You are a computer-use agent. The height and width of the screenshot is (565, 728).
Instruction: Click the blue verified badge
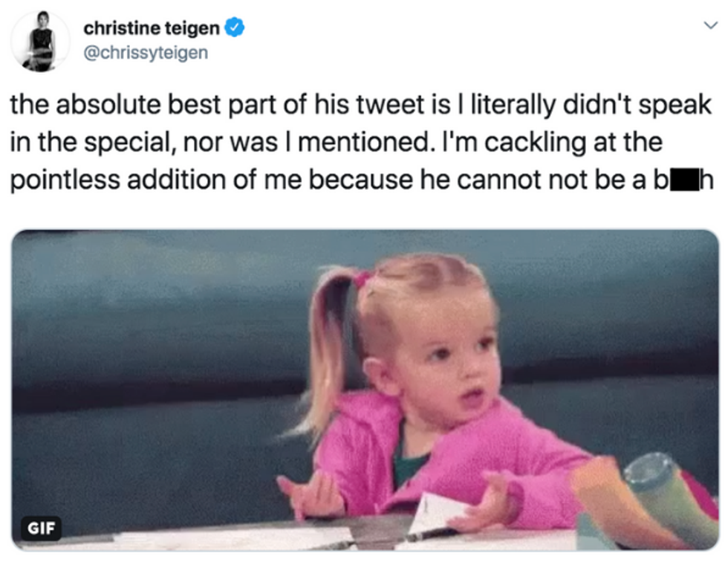click(235, 28)
